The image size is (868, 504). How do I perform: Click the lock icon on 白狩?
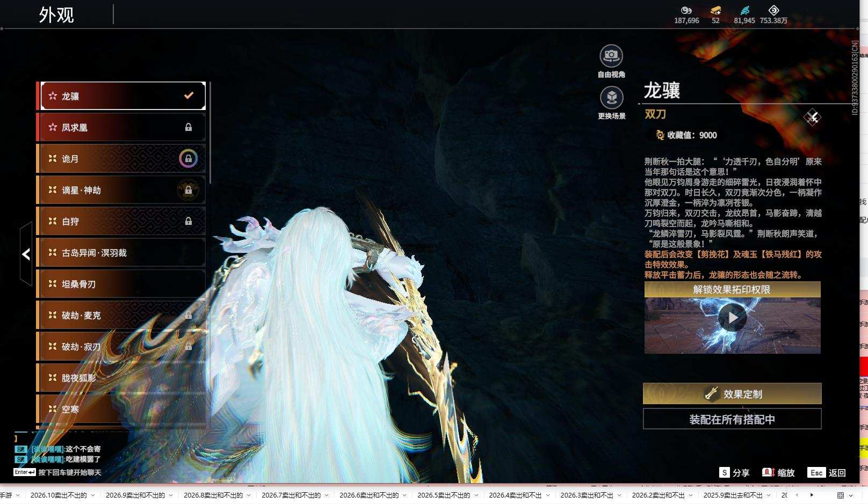point(189,221)
